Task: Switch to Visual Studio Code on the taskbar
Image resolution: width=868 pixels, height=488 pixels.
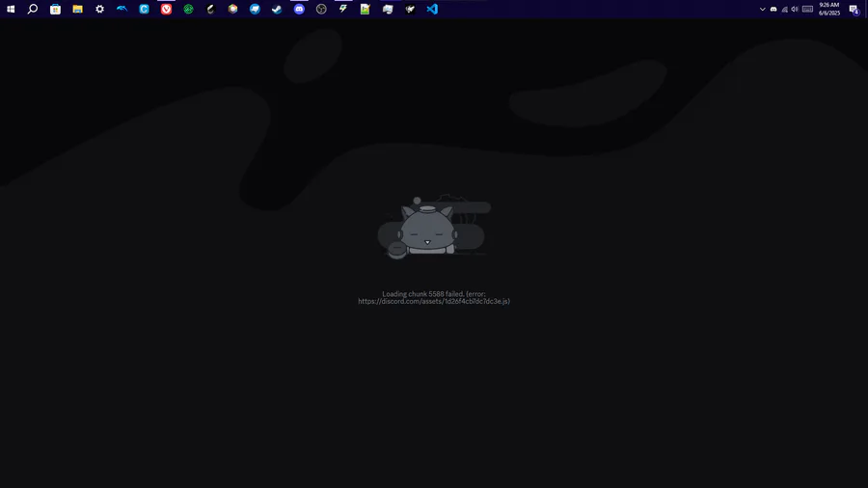Action: 432,9
